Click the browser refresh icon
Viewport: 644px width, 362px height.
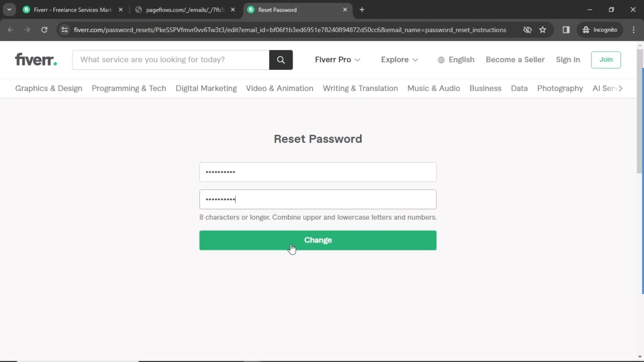tap(44, 29)
